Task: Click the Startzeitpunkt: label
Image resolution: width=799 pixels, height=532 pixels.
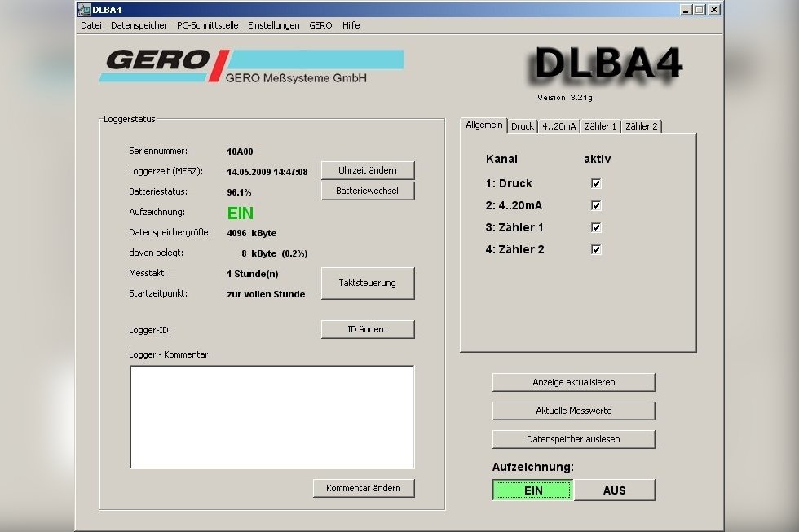Action: (158, 294)
